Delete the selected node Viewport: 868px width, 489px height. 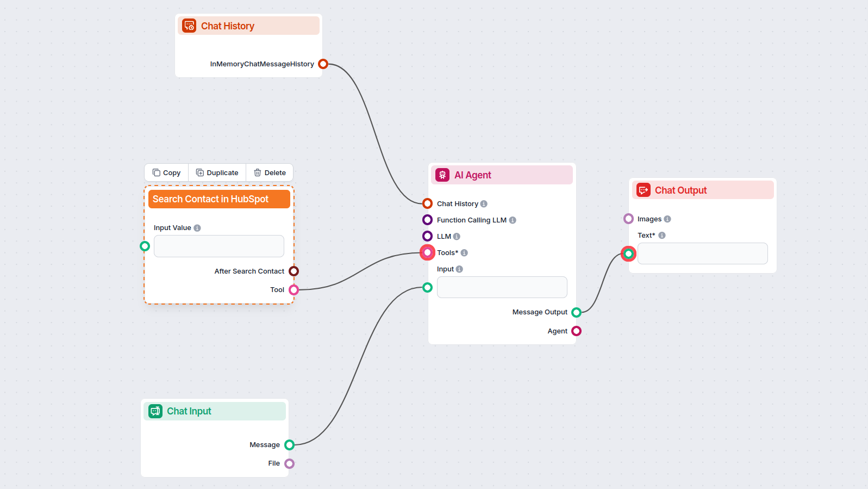click(270, 172)
